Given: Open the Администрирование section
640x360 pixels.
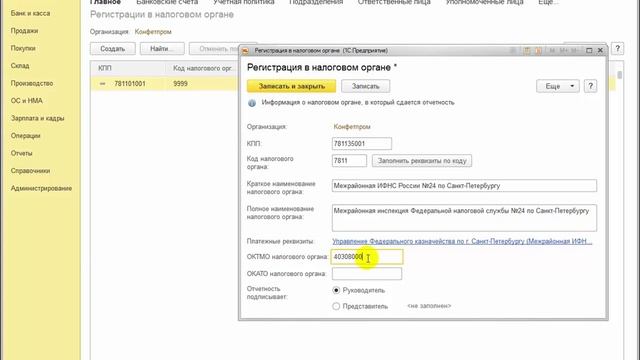Looking at the screenshot, I should pos(41,189).
